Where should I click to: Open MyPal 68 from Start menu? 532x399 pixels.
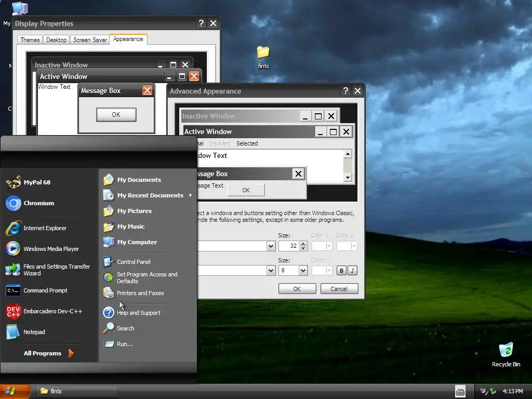click(29, 182)
